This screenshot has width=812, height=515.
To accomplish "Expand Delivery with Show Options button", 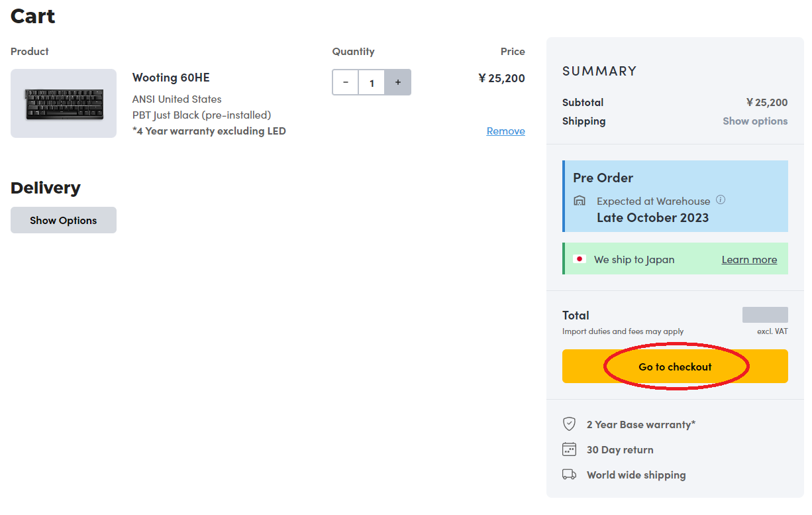I will pyautogui.click(x=64, y=220).
